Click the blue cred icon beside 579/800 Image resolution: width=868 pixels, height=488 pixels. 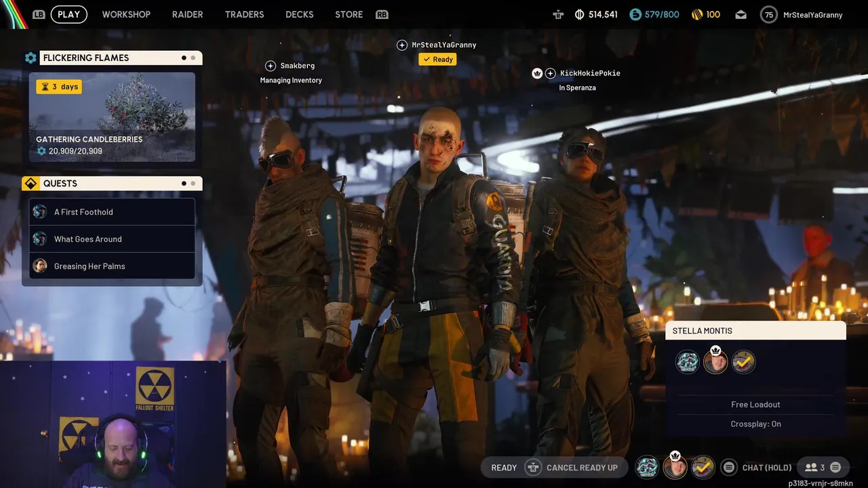(635, 14)
